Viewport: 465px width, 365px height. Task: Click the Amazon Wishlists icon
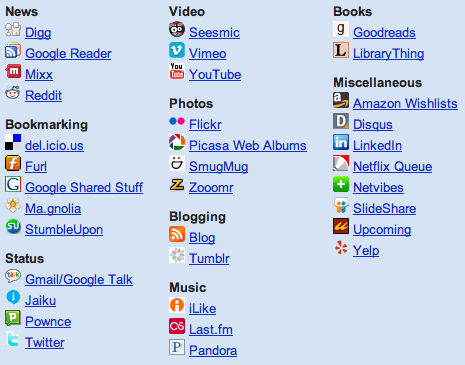(341, 101)
